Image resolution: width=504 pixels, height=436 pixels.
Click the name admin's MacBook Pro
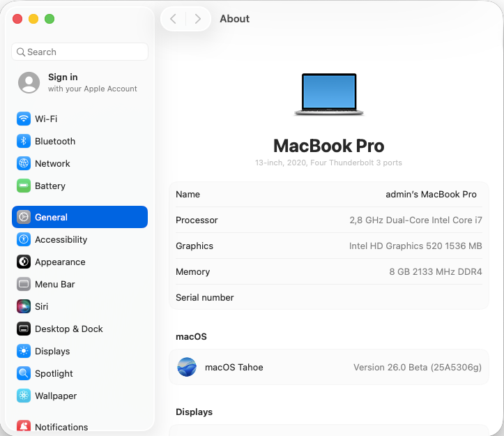pos(431,194)
